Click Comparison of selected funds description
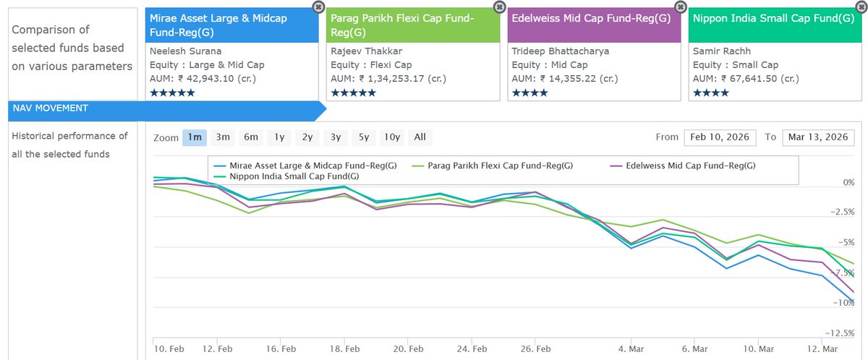The height and width of the screenshot is (360, 868). point(72,48)
